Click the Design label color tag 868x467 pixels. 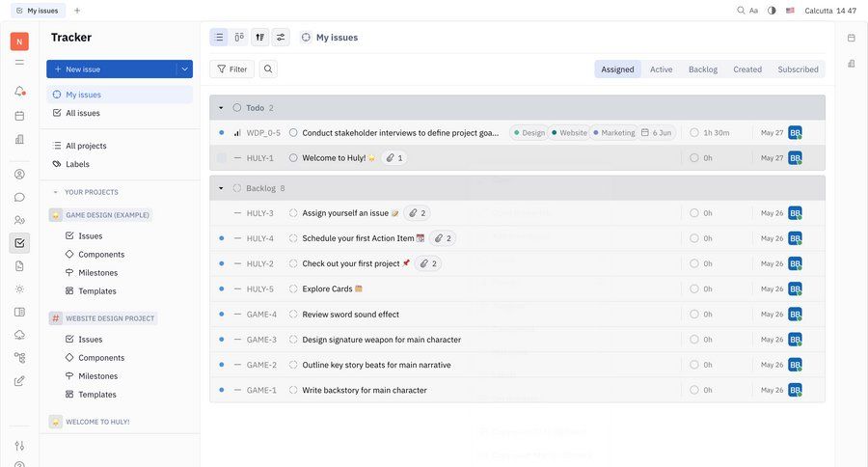[529, 133]
